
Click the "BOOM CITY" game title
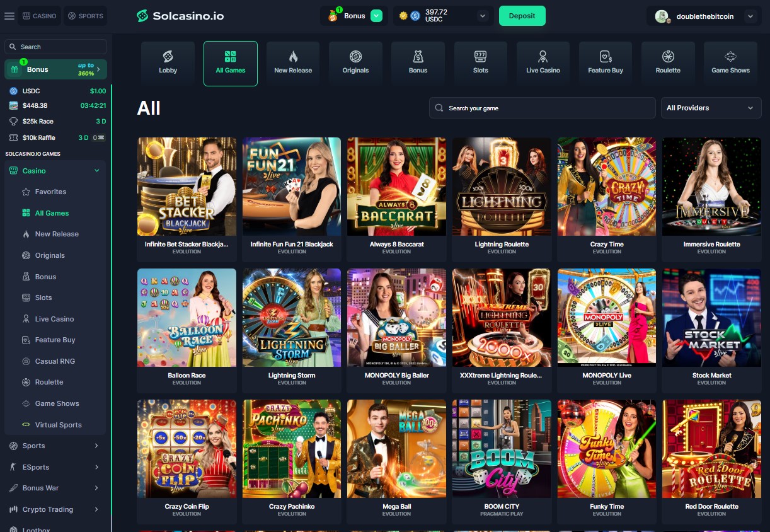pyautogui.click(x=502, y=506)
